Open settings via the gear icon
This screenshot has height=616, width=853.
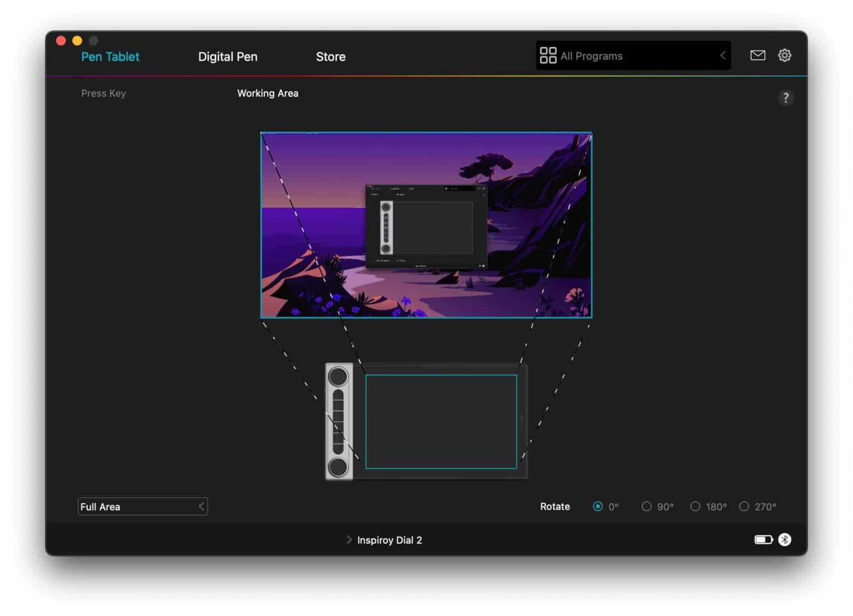[784, 55]
